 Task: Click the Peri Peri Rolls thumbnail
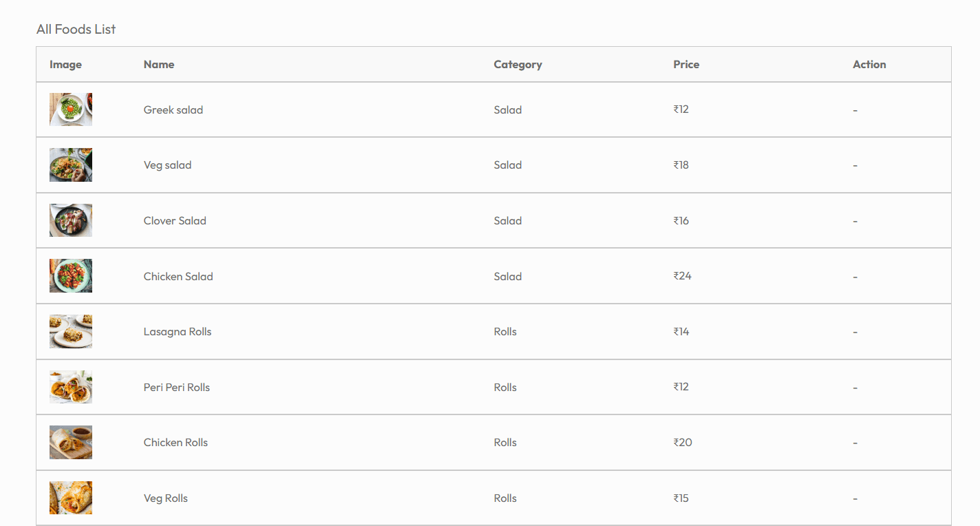(71, 387)
